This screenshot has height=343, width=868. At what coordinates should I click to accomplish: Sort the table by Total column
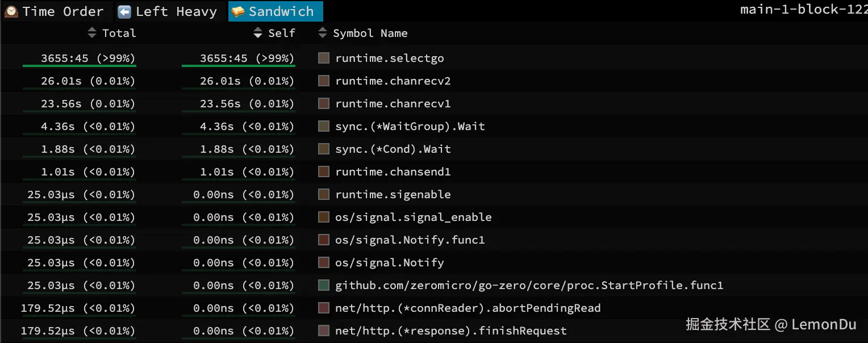pyautogui.click(x=112, y=34)
